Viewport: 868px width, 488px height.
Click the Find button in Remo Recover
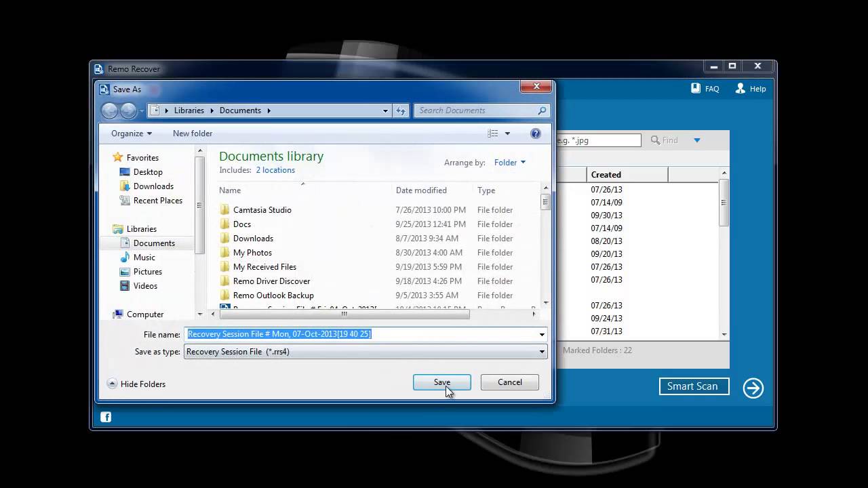pyautogui.click(x=665, y=140)
